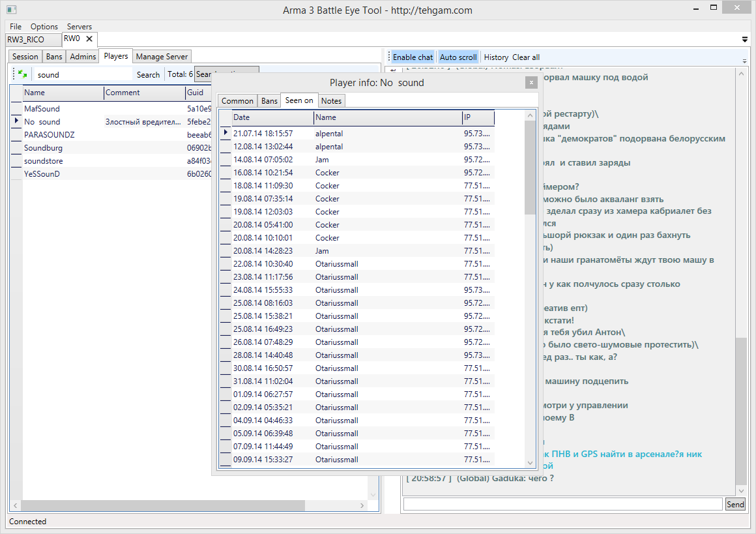This screenshot has width=756, height=534.
Task: Close the Player info popup
Action: pos(531,83)
